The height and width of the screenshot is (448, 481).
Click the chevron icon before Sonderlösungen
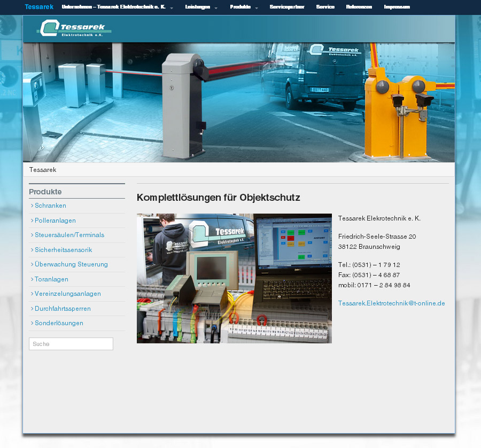tap(32, 323)
